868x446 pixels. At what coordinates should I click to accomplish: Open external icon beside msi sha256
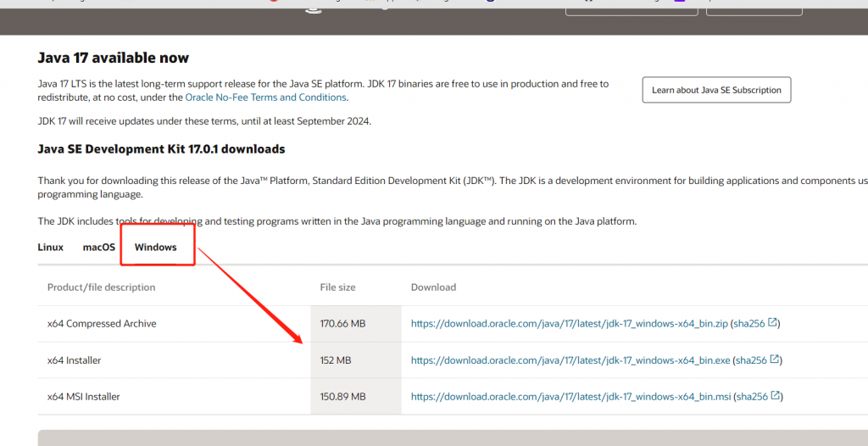click(x=776, y=396)
